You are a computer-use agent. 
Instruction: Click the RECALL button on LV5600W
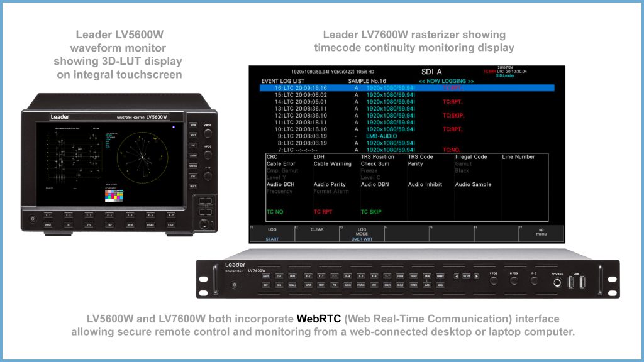[150, 224]
